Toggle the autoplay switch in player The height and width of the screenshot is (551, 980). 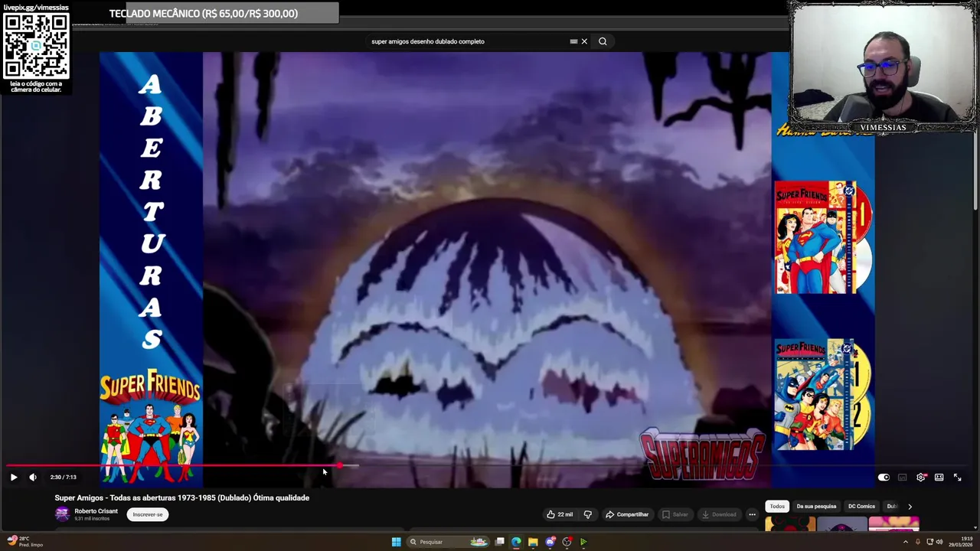[884, 477]
